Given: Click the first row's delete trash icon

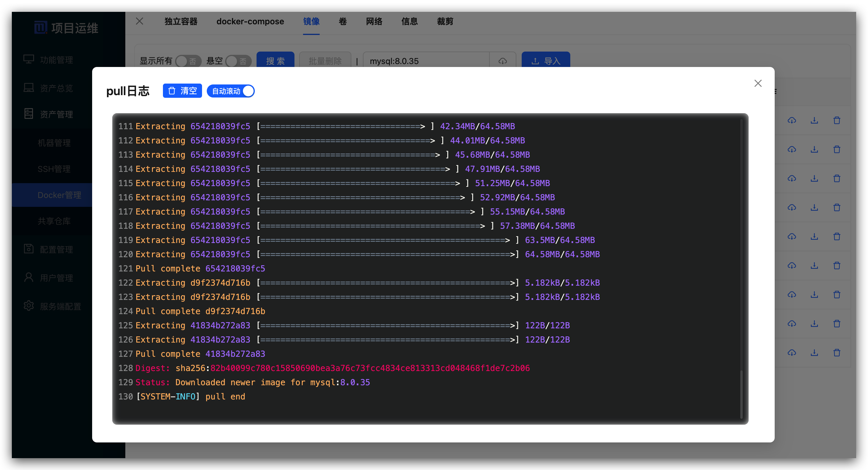Looking at the screenshot, I should tap(837, 120).
